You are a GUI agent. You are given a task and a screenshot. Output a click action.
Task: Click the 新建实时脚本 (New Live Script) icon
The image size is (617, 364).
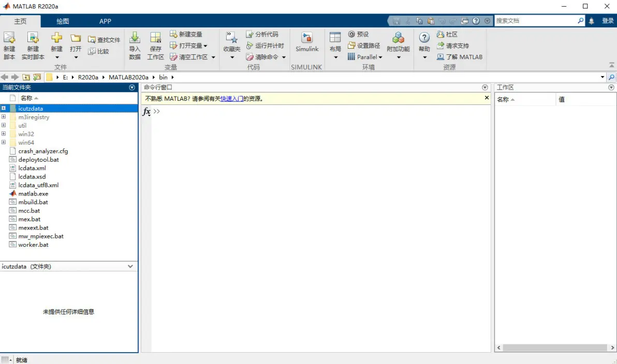33,38
